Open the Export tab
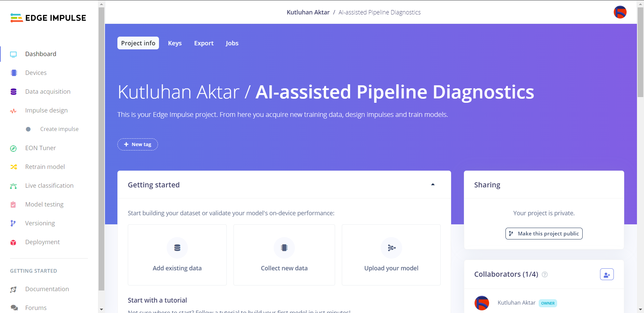 tap(204, 43)
